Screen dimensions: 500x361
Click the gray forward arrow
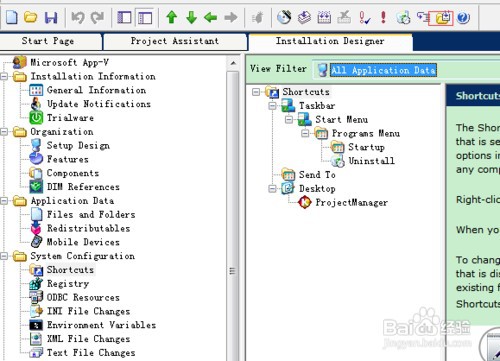[x=231, y=17]
